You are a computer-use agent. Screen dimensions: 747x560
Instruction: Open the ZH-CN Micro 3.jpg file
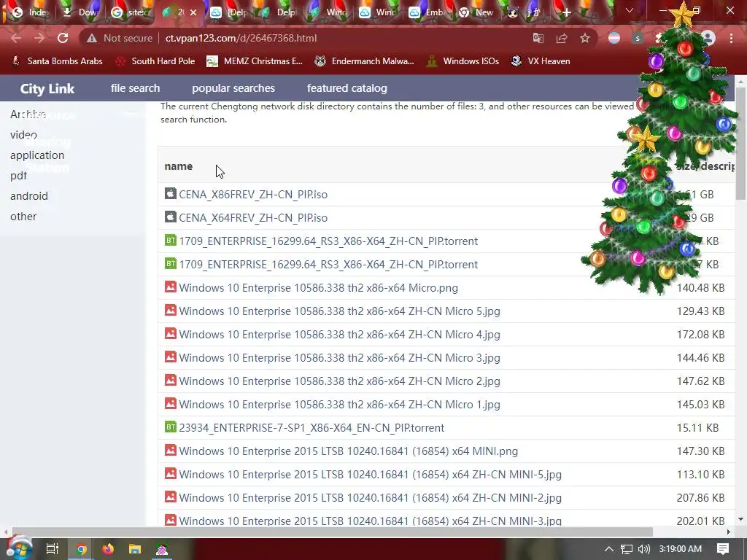(340, 357)
